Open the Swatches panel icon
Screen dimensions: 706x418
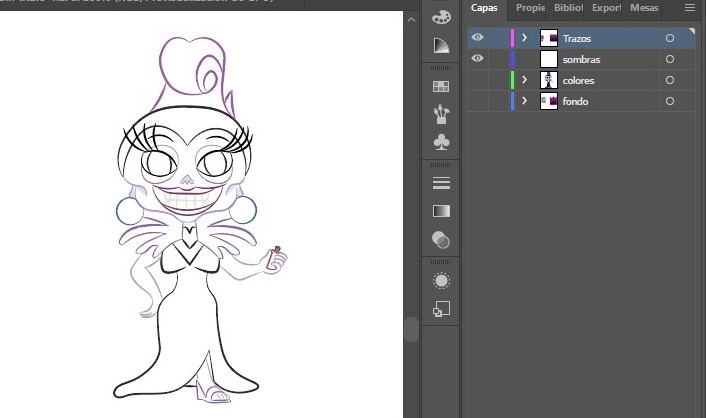(441, 86)
